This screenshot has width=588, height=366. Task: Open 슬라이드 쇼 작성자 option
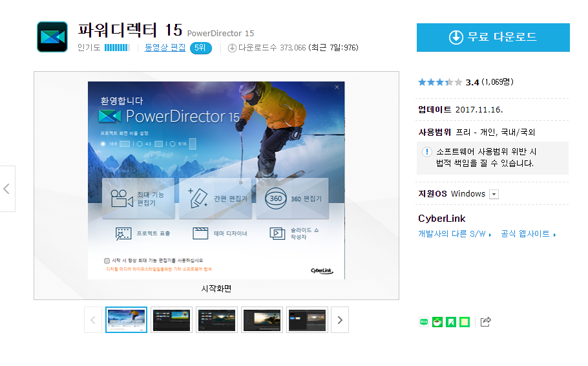click(x=295, y=233)
